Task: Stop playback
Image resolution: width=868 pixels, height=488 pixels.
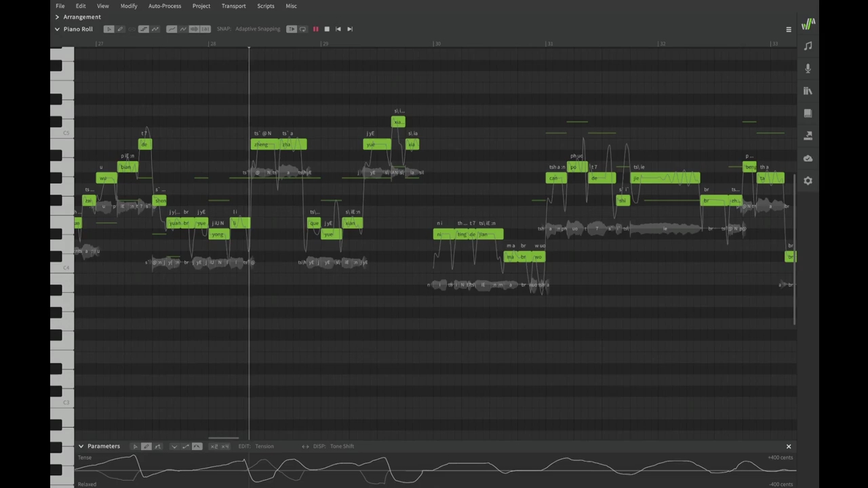Action: pyautogui.click(x=327, y=29)
